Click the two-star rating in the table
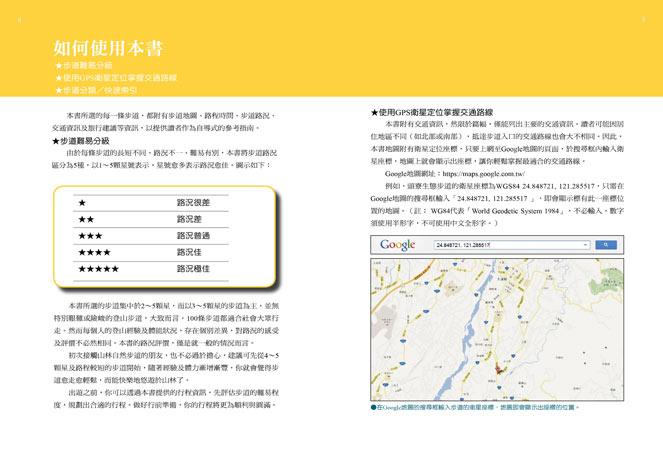This screenshot has height=449, width=663. [x=86, y=219]
